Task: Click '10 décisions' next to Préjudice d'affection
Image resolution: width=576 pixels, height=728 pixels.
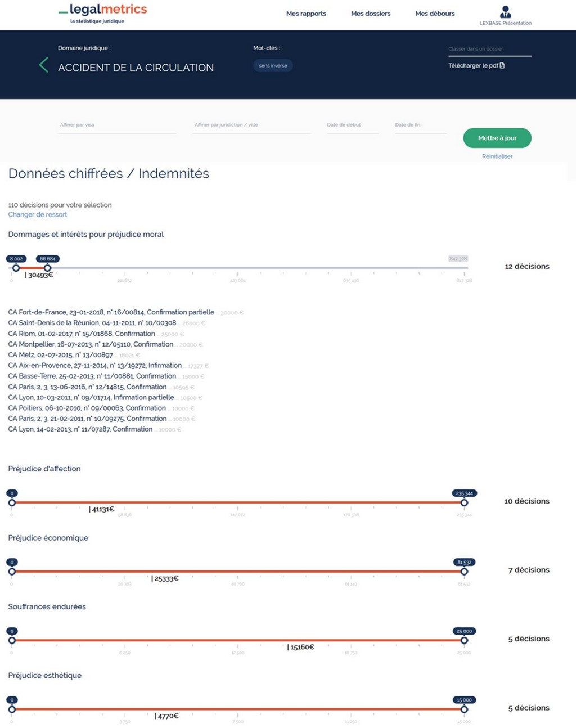Action: point(526,501)
